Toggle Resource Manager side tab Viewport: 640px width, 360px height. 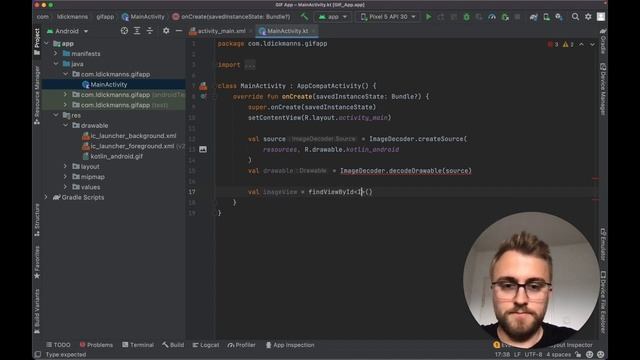[37, 95]
